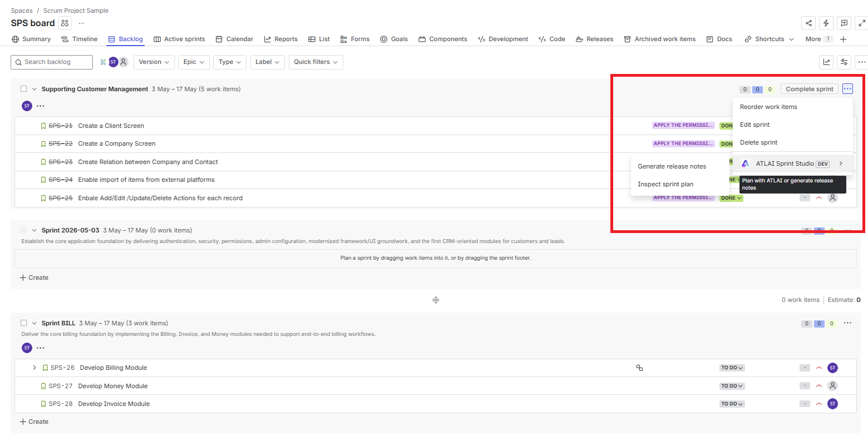Open the Releases tab

point(594,39)
